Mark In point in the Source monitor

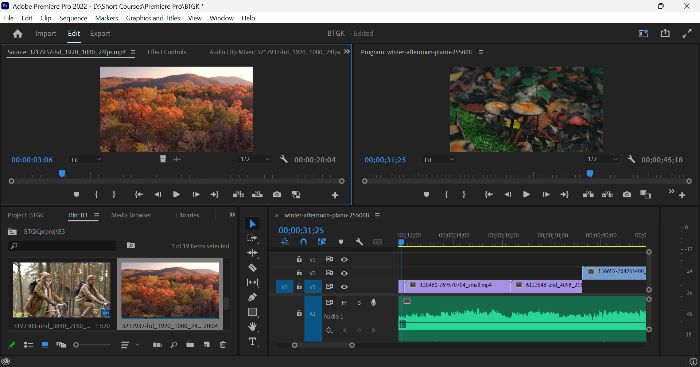pos(96,195)
